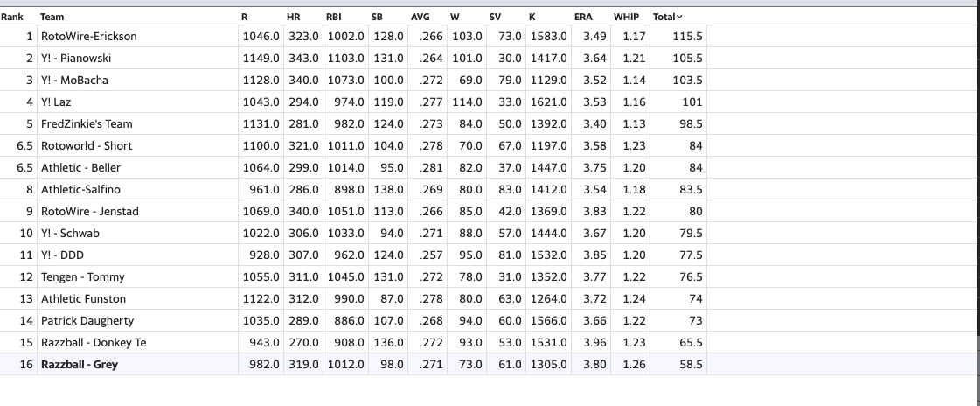Image resolution: width=980 pixels, height=406 pixels.
Task: Select team Y! - Pianowski
Action: [76, 58]
